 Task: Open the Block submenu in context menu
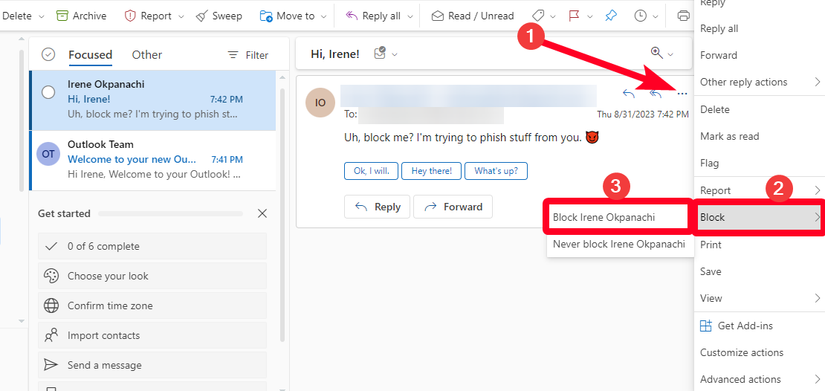point(759,217)
